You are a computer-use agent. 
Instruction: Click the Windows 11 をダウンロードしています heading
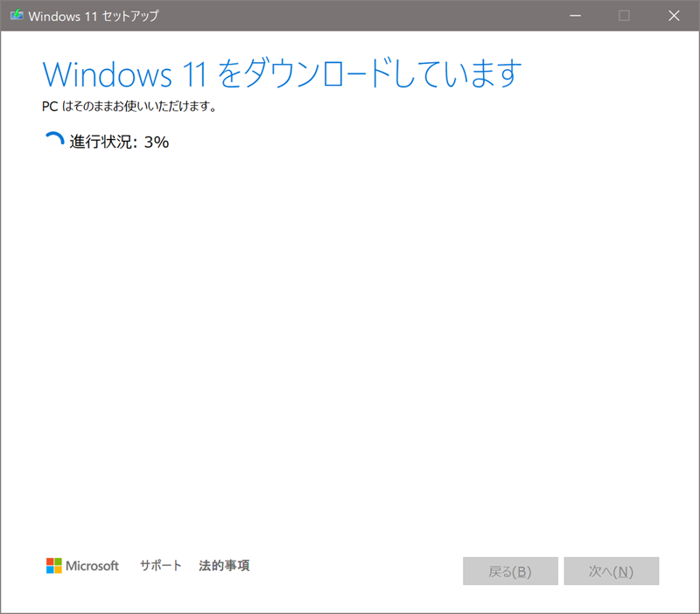[x=282, y=73]
